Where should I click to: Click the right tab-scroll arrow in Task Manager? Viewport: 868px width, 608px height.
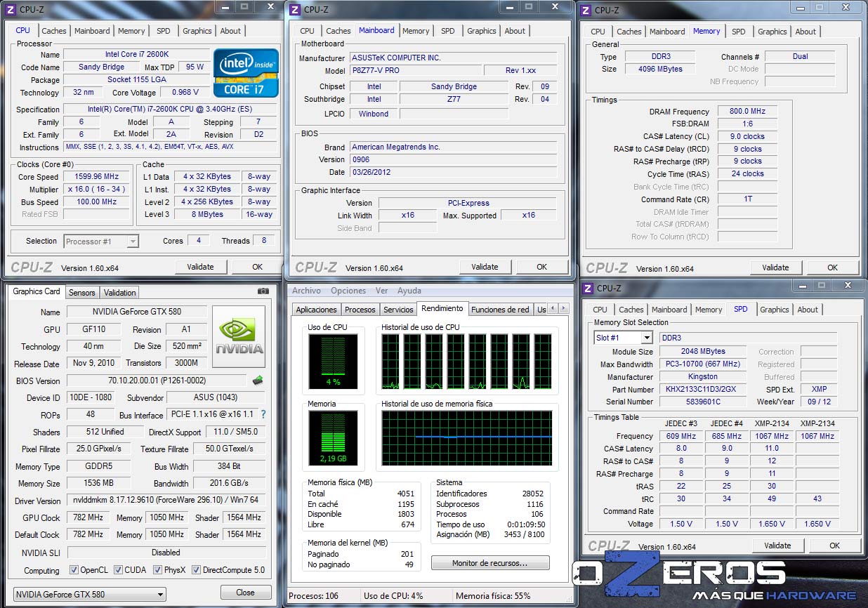click(x=563, y=309)
